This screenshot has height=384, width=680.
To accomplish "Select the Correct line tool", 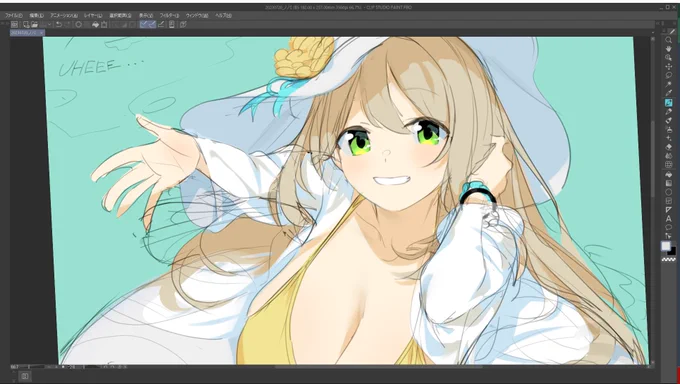I will click(668, 236).
